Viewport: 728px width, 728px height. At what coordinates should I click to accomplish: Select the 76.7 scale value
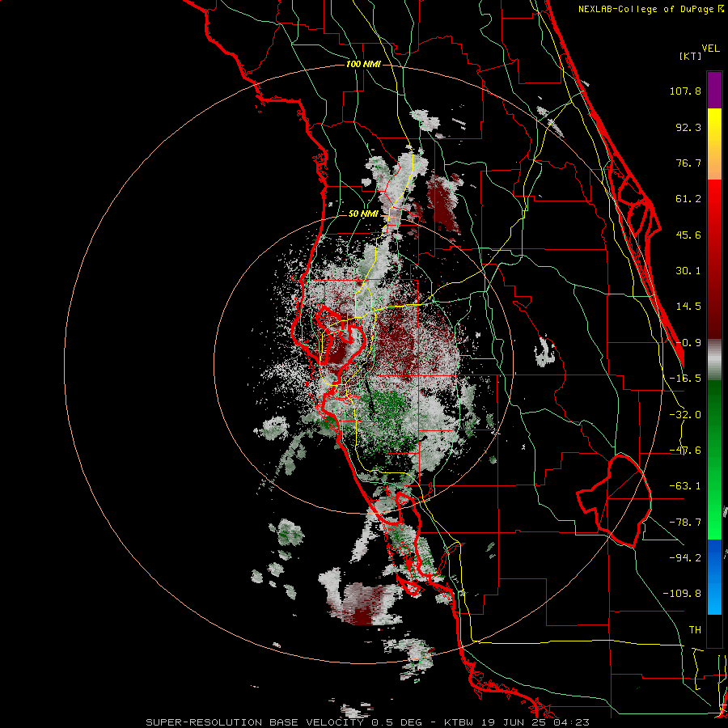(x=688, y=163)
